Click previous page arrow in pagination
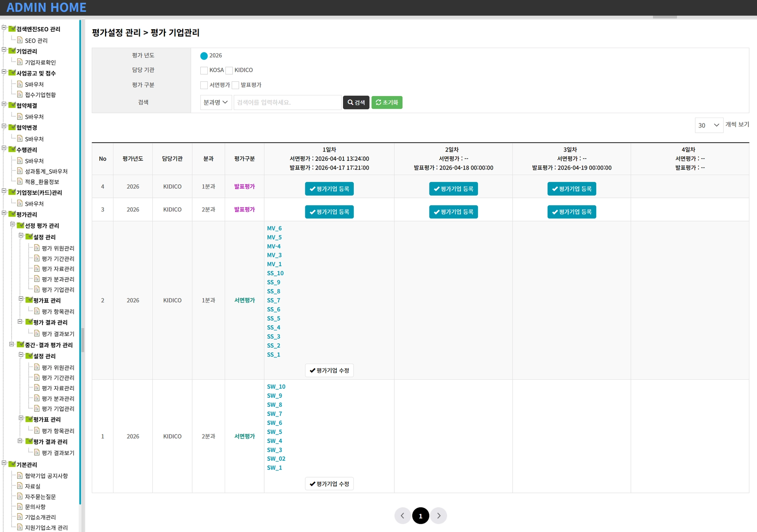Image resolution: width=757 pixels, height=532 pixels. pos(403,516)
